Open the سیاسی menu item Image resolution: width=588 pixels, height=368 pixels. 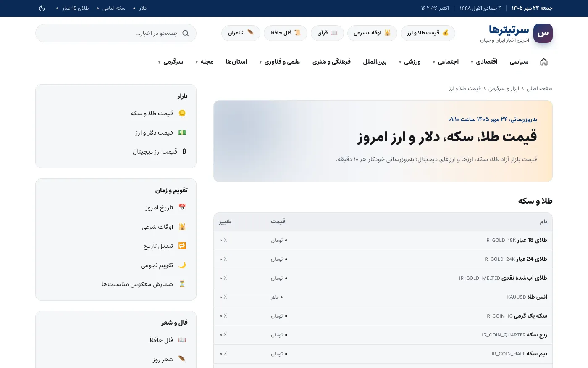(x=519, y=62)
